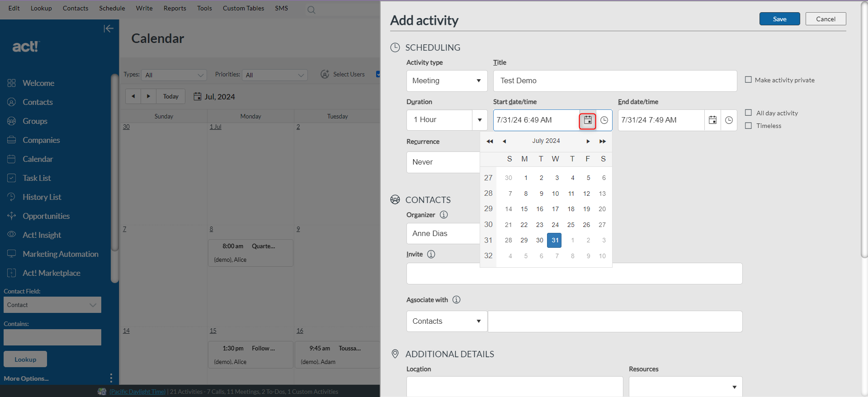Viewport: 868px width, 397px height.
Task: Open the Schedule menu
Action: click(112, 8)
